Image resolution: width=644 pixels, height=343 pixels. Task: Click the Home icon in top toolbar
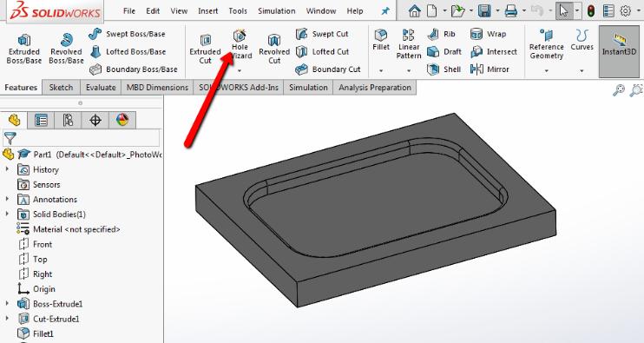[414, 11]
